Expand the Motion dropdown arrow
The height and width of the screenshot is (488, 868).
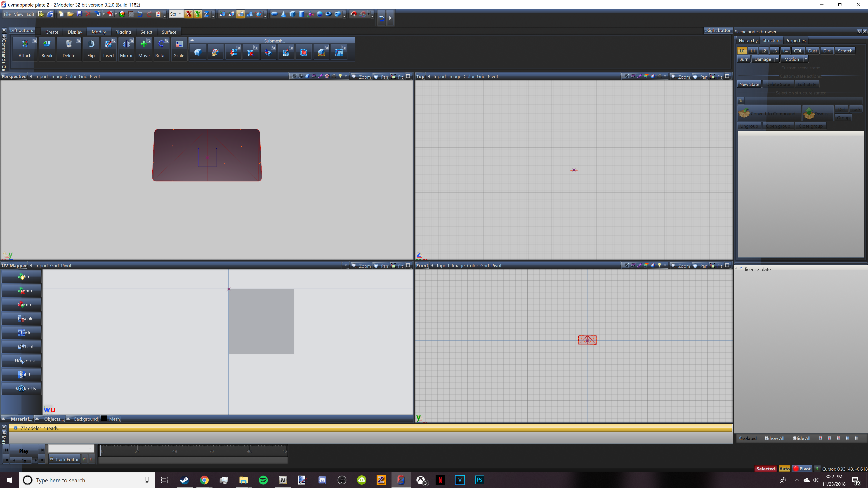tap(806, 59)
